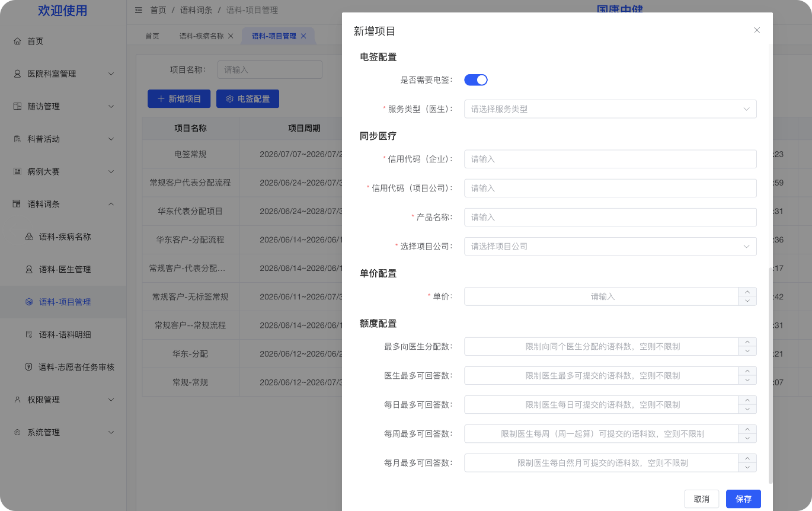Viewport: 812px width, 511px height.
Task: Increase 每日最多可回答数 with up arrow
Action: coord(747,400)
